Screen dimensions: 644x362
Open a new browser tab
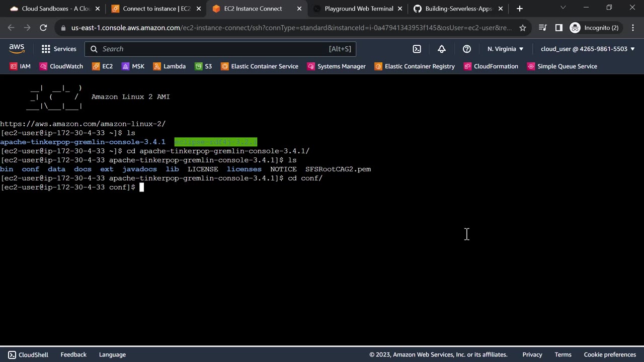pos(520,9)
